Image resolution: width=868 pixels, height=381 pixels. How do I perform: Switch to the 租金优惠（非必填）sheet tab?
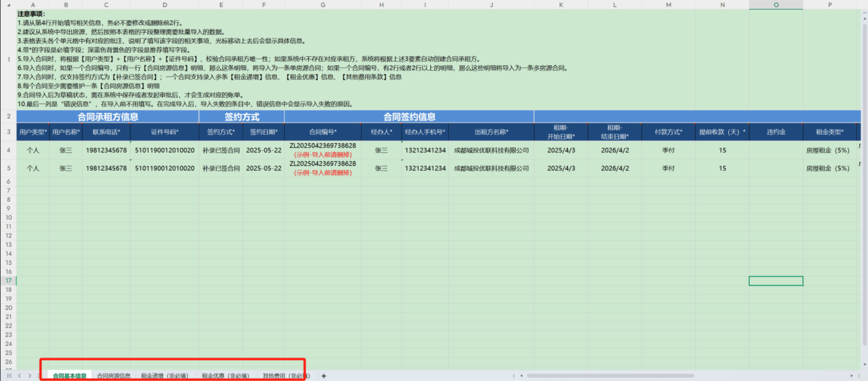click(225, 376)
